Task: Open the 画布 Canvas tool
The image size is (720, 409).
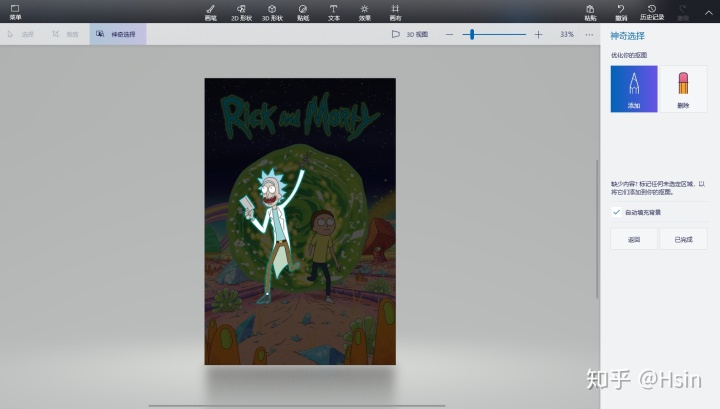Action: click(395, 12)
